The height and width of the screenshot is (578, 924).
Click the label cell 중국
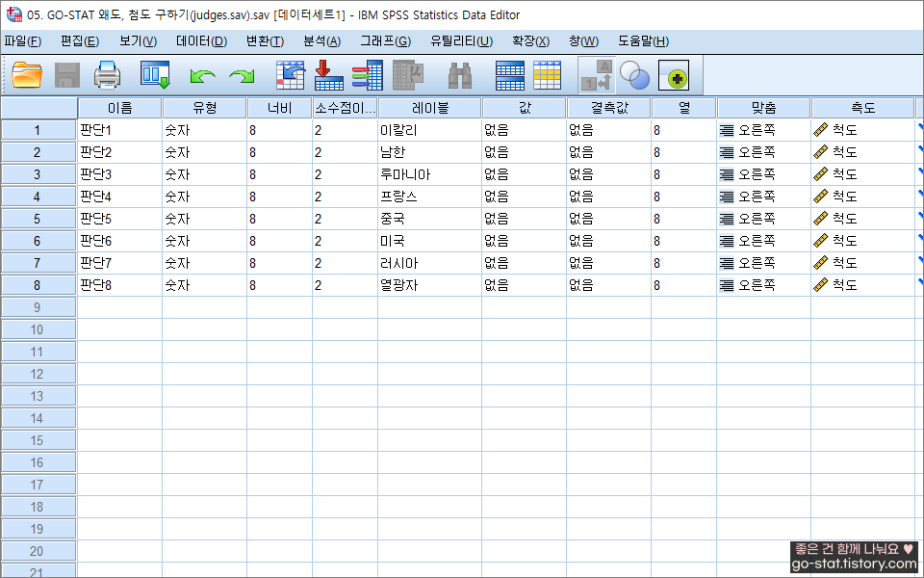click(x=430, y=219)
